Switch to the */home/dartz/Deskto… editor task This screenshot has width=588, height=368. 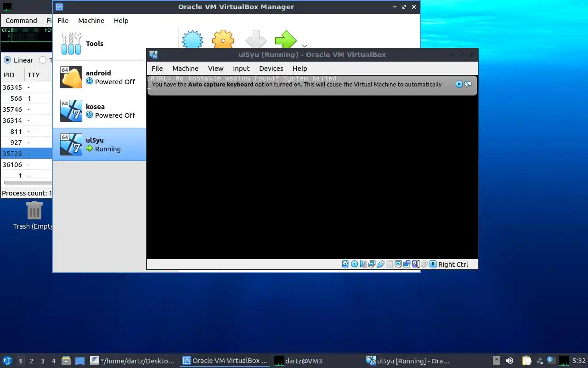133,361
